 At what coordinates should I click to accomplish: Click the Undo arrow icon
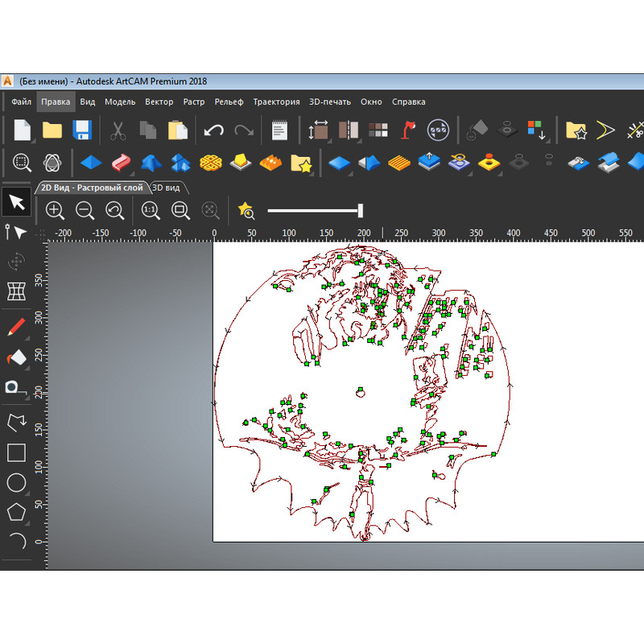click(213, 130)
